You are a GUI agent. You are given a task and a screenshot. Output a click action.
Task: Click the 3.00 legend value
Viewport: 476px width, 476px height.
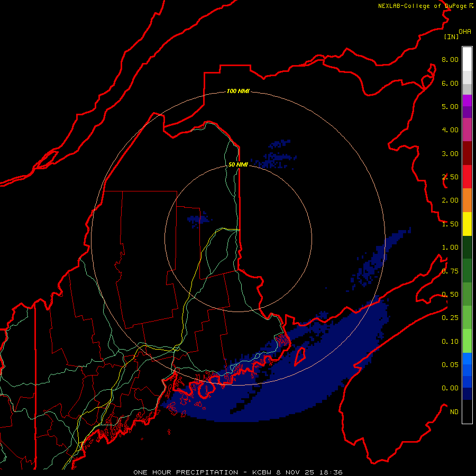(x=450, y=153)
